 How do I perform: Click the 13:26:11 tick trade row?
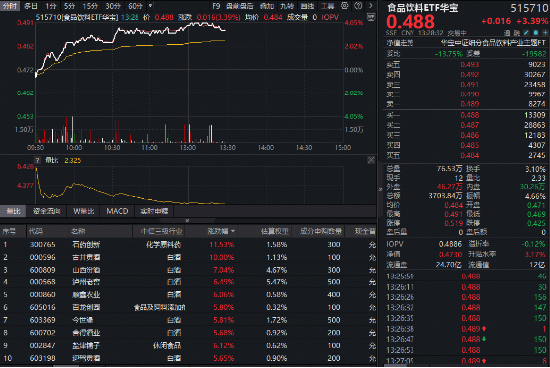(x=466, y=287)
